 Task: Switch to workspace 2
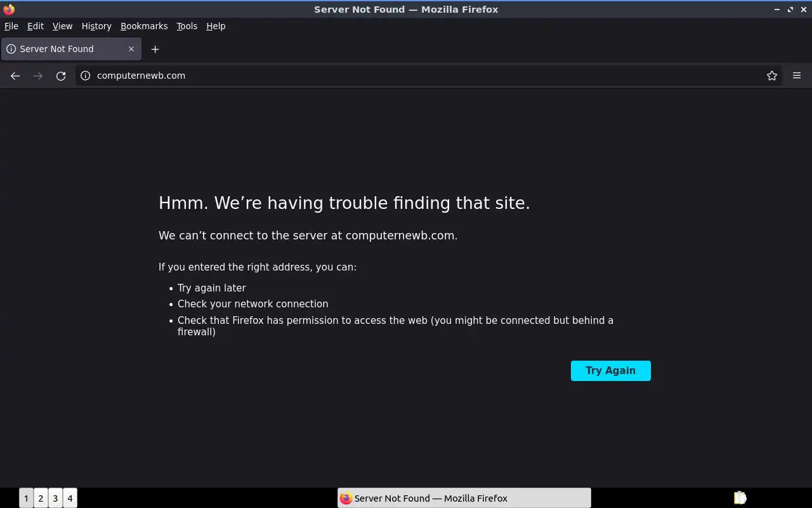click(x=41, y=498)
